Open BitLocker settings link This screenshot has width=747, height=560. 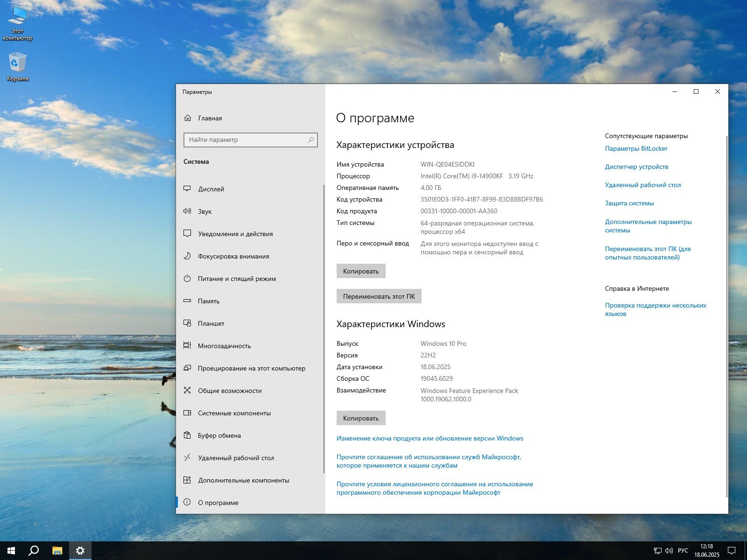[x=636, y=148]
